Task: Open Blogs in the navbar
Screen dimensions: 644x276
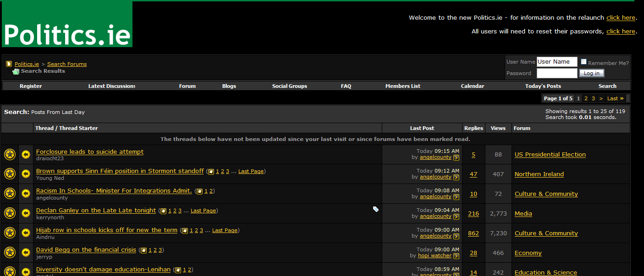Action: [x=229, y=86]
